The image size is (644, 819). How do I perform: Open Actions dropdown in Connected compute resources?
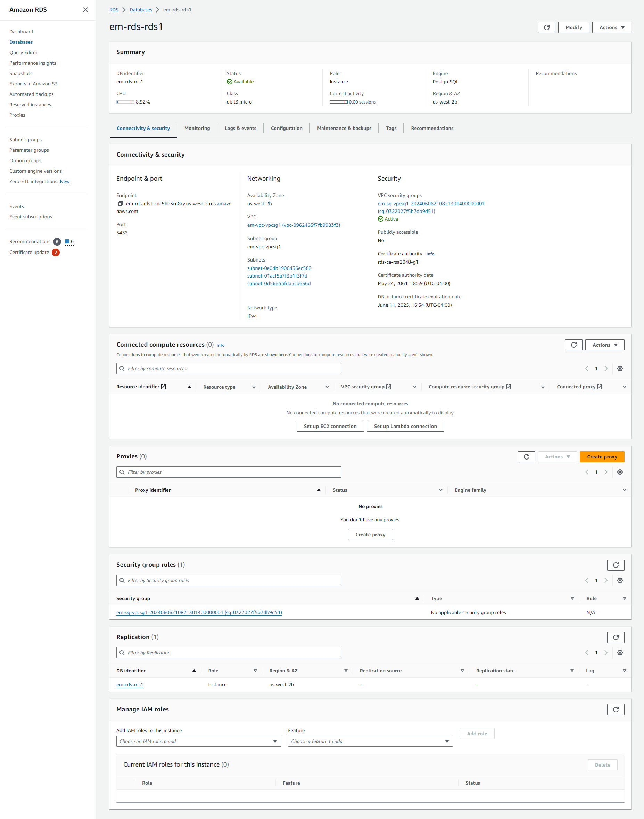tap(604, 345)
